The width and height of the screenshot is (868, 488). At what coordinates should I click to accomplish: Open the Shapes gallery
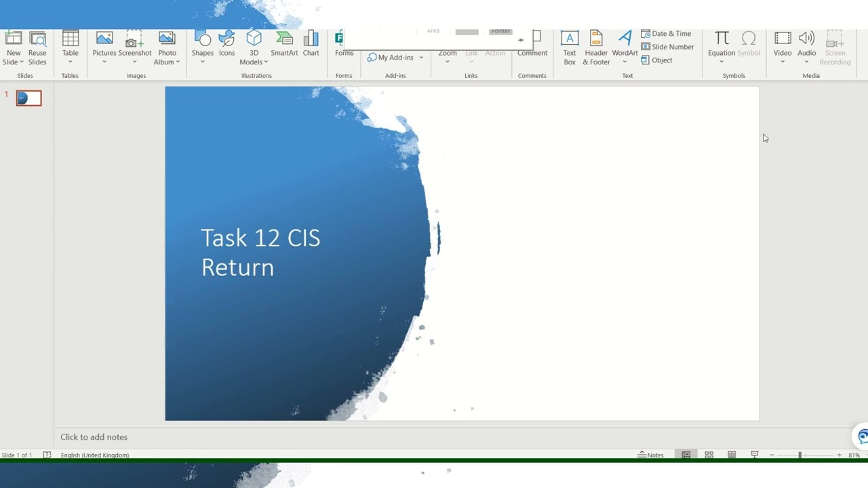[x=202, y=47]
